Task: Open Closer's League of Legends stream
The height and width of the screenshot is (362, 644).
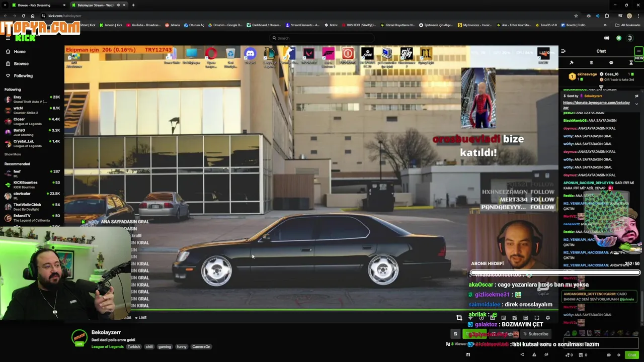Action: [31, 121]
